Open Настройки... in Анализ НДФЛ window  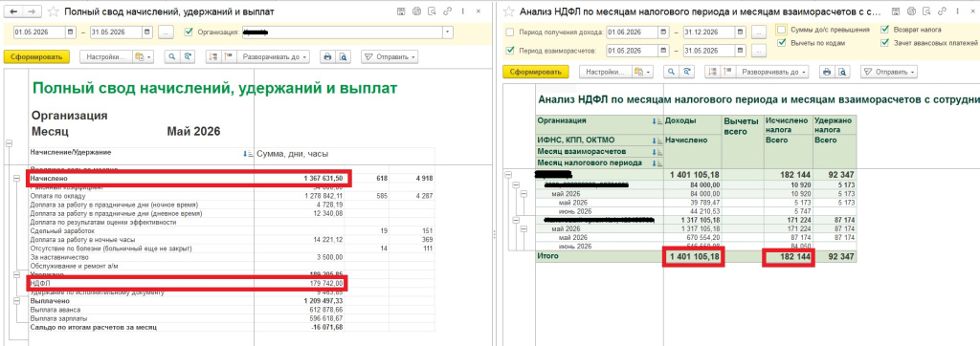pyautogui.click(x=606, y=72)
